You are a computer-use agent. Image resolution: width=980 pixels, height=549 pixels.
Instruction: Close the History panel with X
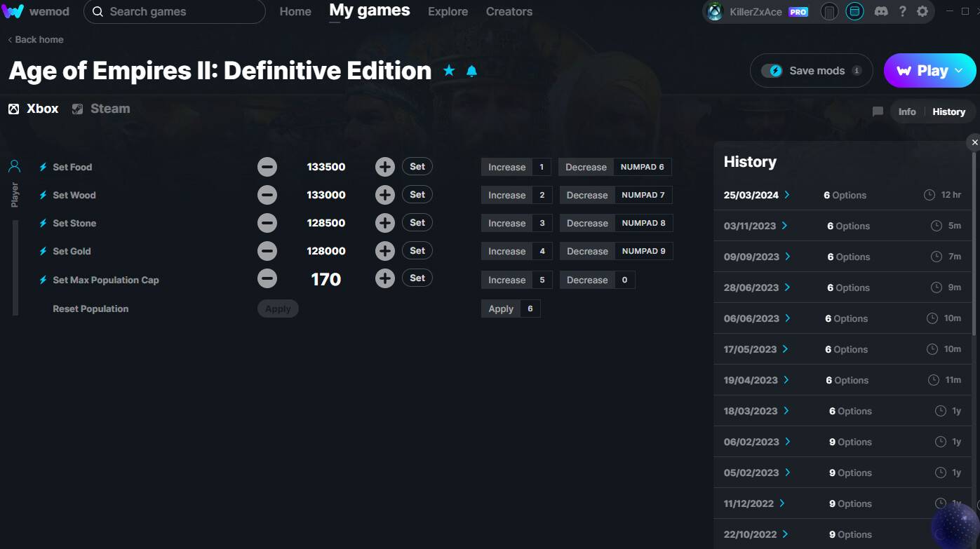(x=974, y=142)
